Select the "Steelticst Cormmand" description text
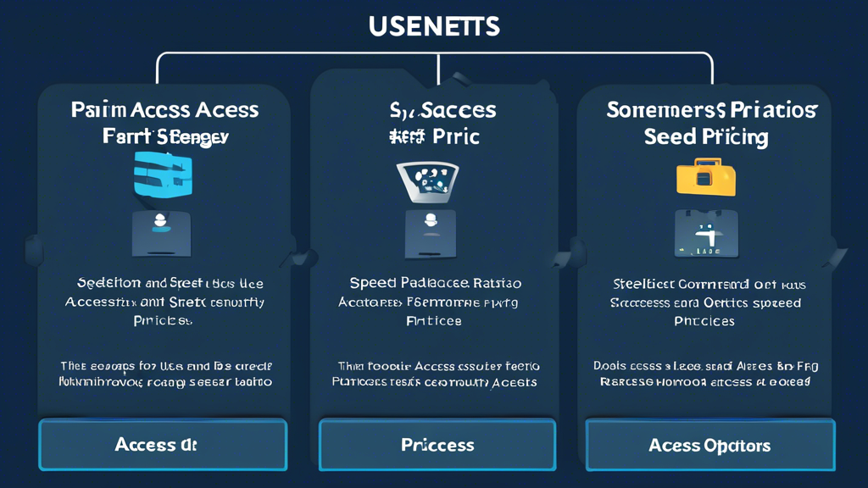The image size is (868, 488). [x=708, y=284]
